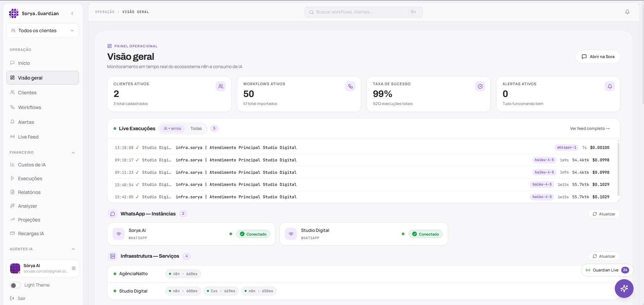Open the sparkle AI assistant floating button

(624, 289)
